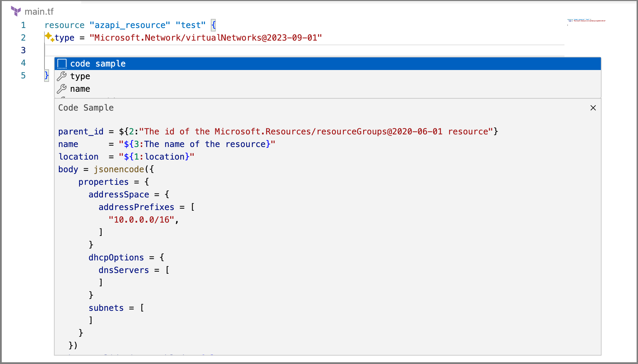This screenshot has width=638, height=364.
Task: Click the main.tf tab title
Action: (x=39, y=11)
